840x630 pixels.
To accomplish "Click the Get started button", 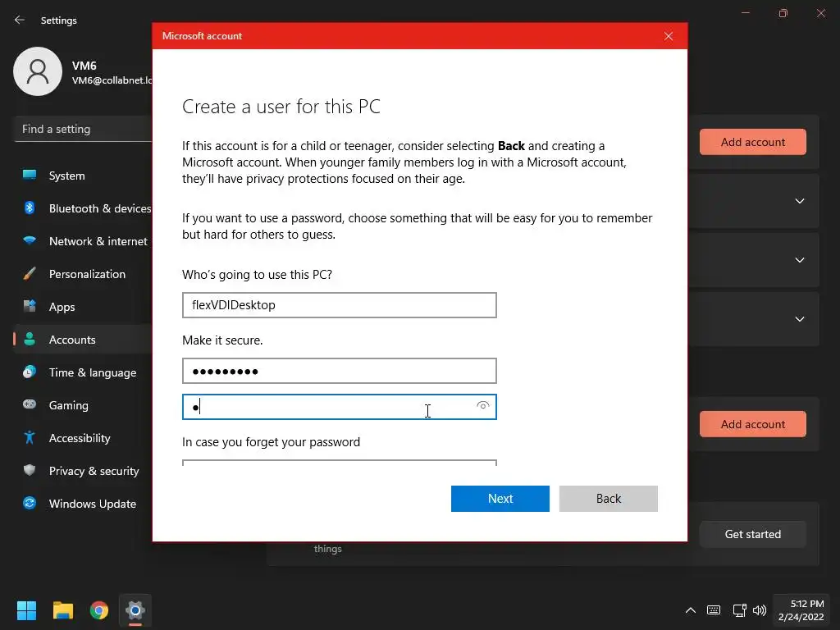I will [752, 534].
